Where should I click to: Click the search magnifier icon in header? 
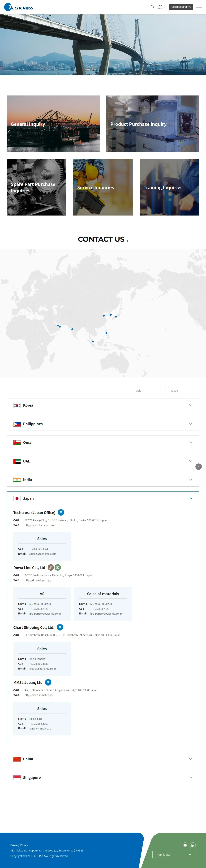(x=152, y=7)
